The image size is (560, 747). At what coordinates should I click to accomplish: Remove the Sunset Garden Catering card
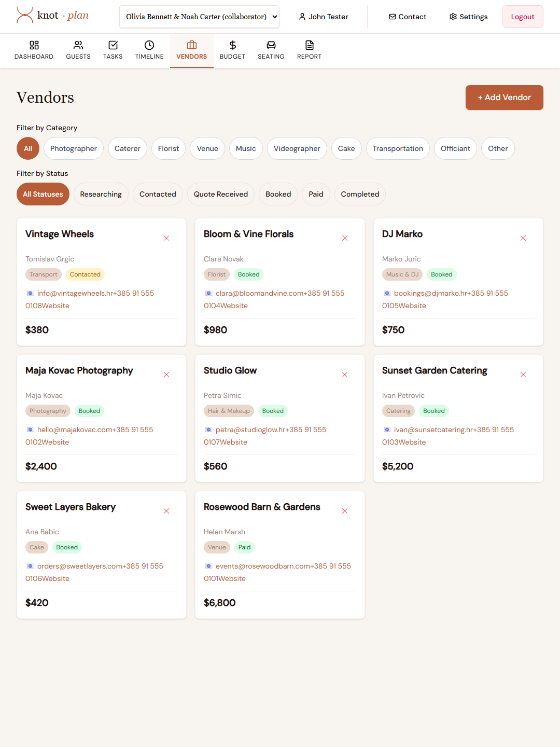523,375
